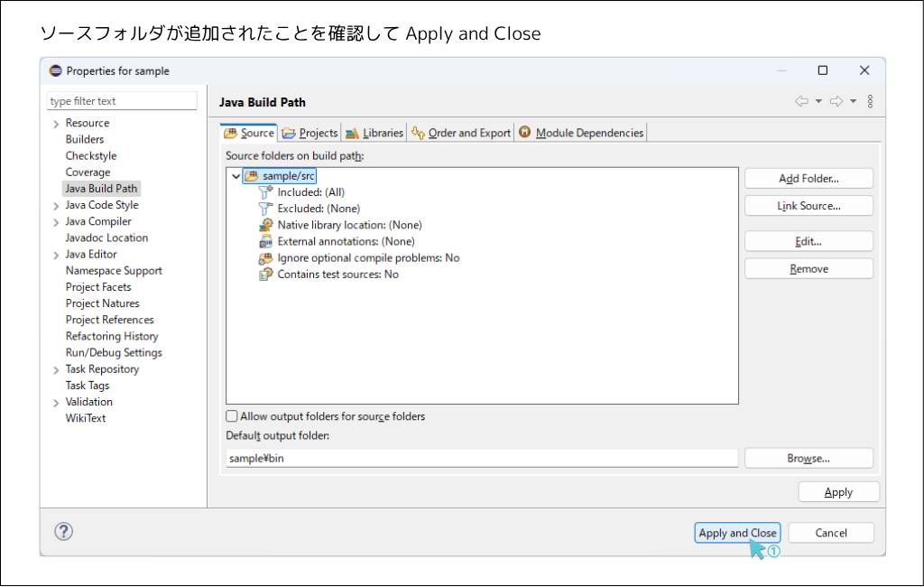The image size is (924, 587).
Task: Select Project Natures in the sidebar
Action: [x=103, y=303]
